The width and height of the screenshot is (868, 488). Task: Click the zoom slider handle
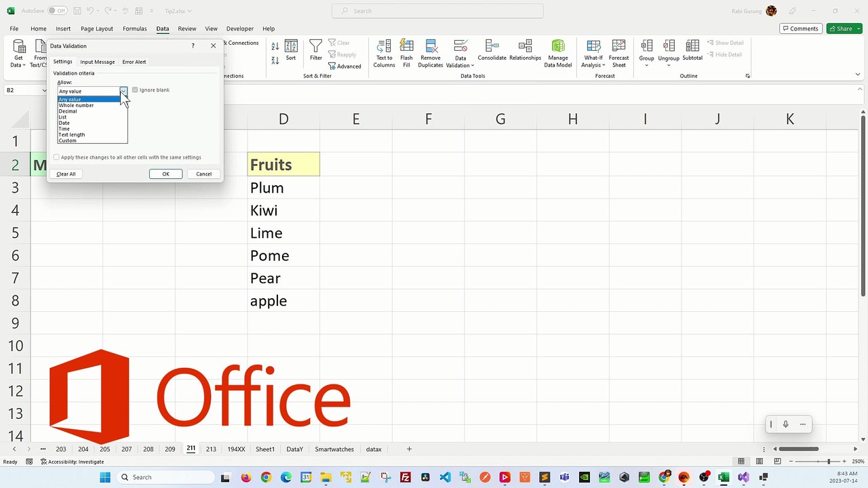pos(828,462)
